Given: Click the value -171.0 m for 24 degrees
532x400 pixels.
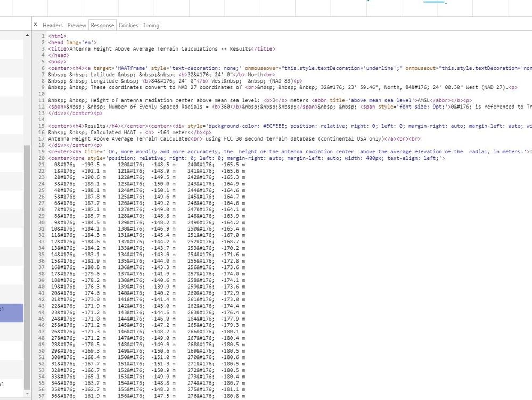Looking at the screenshot, I should (x=94, y=319).
